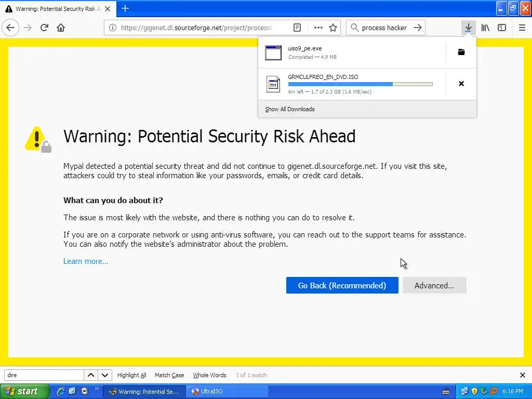Click the warning triangle lock icon
The width and height of the screenshot is (532, 399).
tap(38, 139)
